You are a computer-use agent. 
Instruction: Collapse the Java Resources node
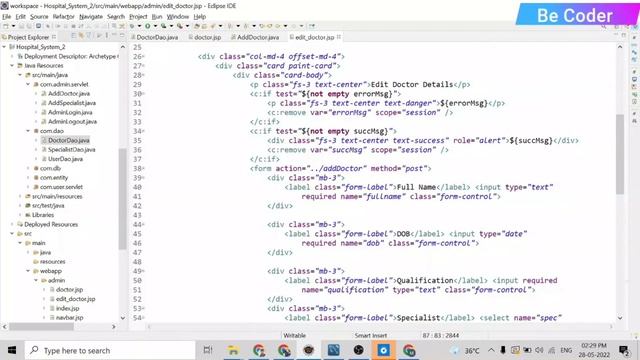click(x=12, y=66)
